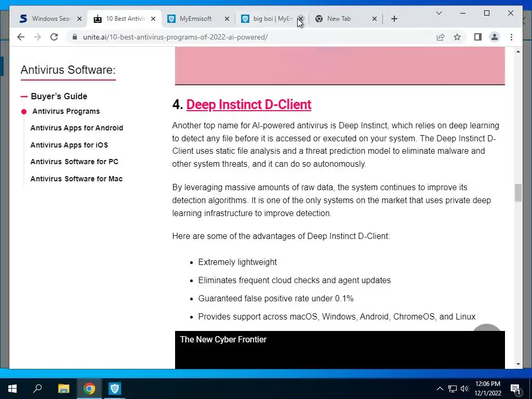Open Chrome three-dot menu
This screenshot has width=532, height=399.
[x=511, y=37]
